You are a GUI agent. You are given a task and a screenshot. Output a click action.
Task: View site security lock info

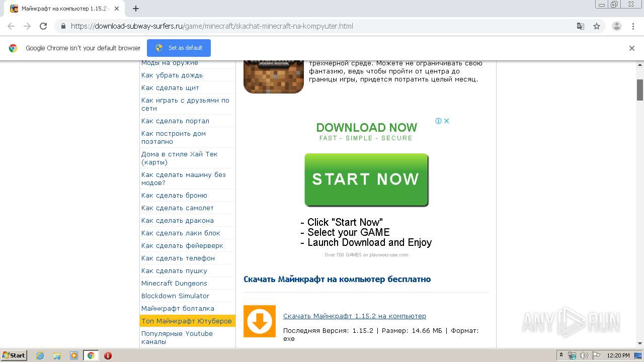tap(63, 26)
